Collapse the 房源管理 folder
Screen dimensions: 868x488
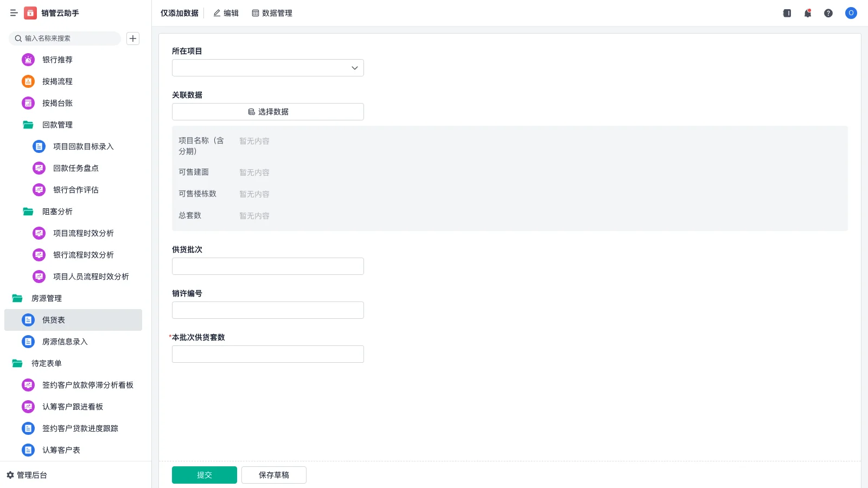point(17,298)
